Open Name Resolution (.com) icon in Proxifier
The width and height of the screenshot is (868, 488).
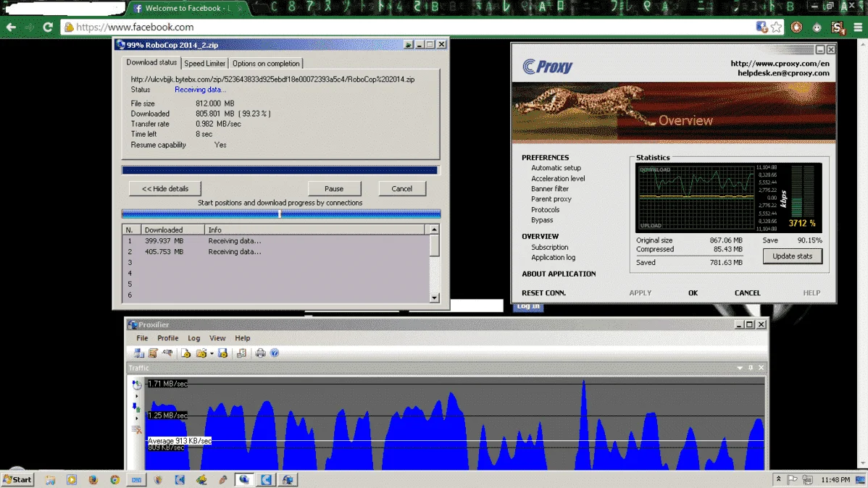167,353
